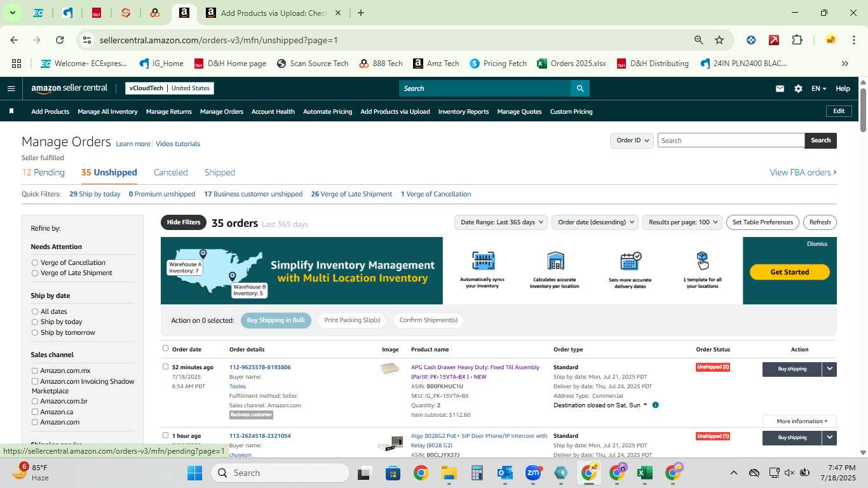The image size is (868, 488).
Task: Tick the select-all orders checkbox in header
Action: 166,348
